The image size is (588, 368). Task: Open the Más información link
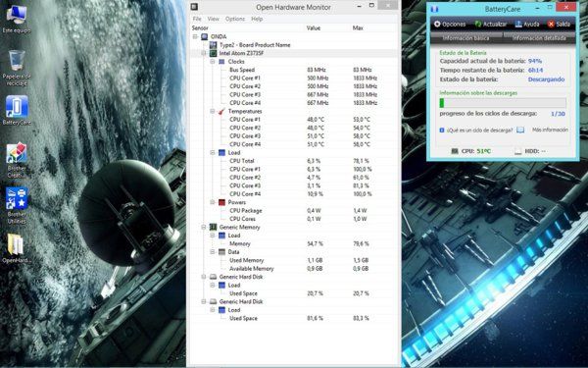550,130
